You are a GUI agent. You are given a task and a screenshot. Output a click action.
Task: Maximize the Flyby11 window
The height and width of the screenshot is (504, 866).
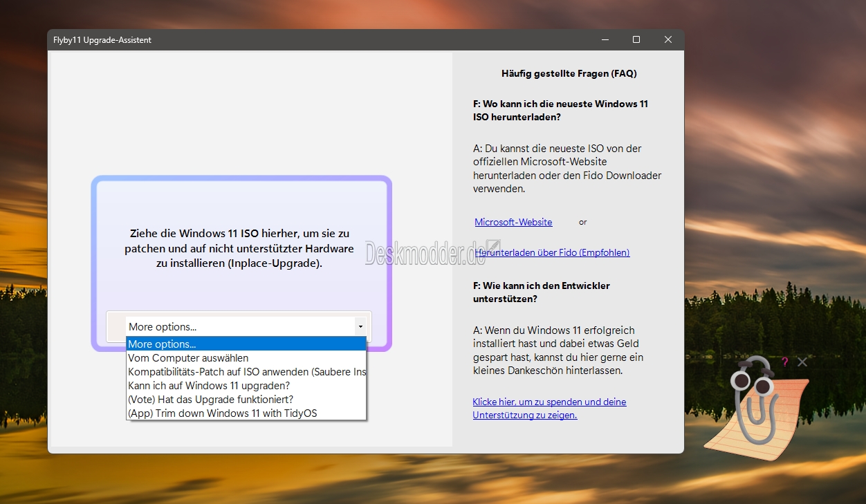pyautogui.click(x=636, y=40)
